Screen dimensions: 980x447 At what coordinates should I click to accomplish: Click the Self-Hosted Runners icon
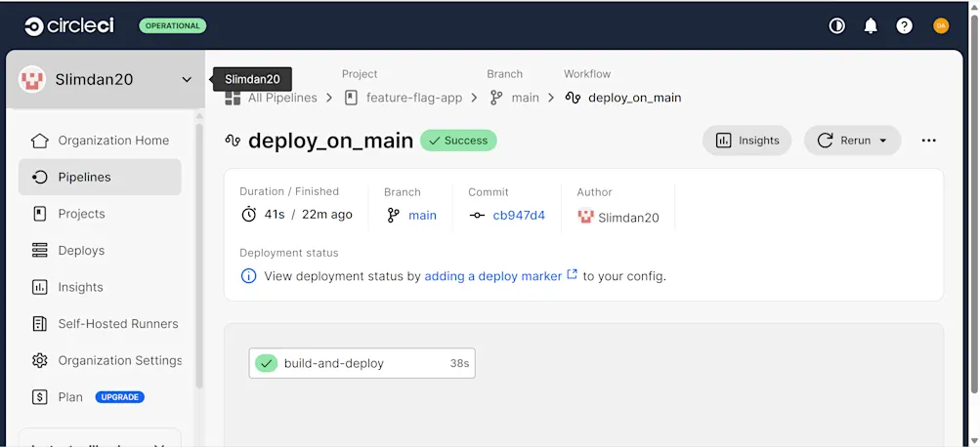(x=39, y=323)
